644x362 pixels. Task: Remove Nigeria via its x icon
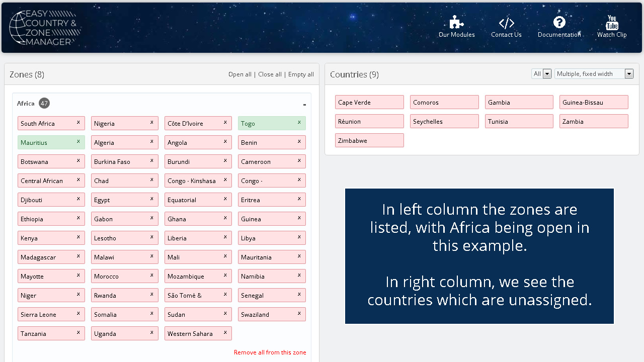pyautogui.click(x=151, y=122)
